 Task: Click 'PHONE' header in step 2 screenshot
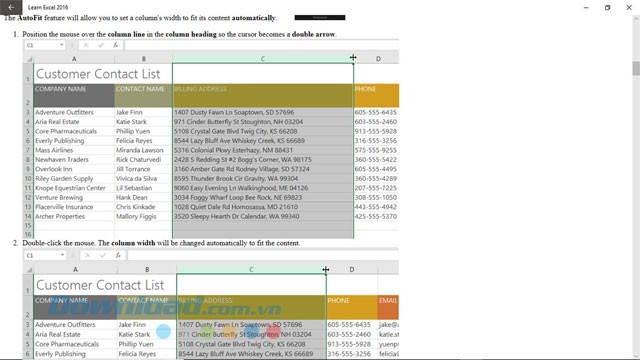352,307
